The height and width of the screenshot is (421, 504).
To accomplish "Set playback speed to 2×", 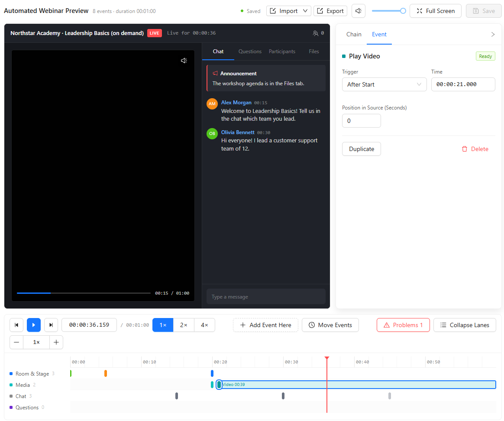I will (x=184, y=325).
